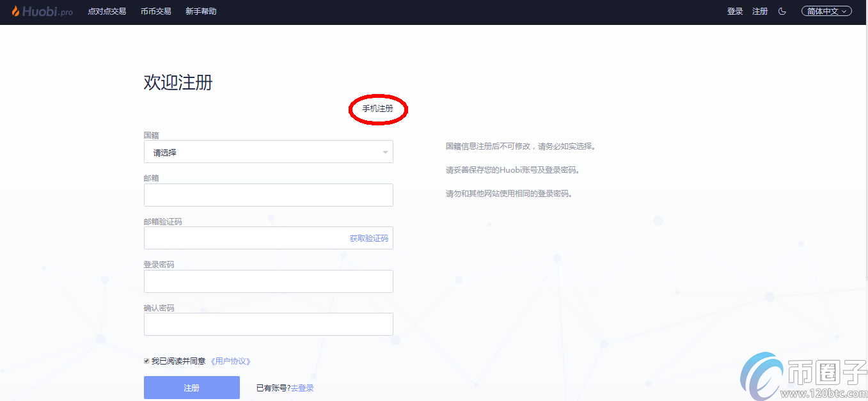Toggle night mode moon icon
Viewport: 868px width, 401px height.
pyautogui.click(x=782, y=12)
